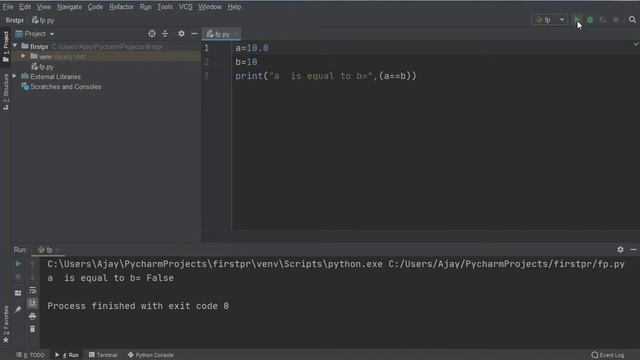640x360 pixels.
Task: Clear all Run console output with trash icon
Action: point(33,329)
